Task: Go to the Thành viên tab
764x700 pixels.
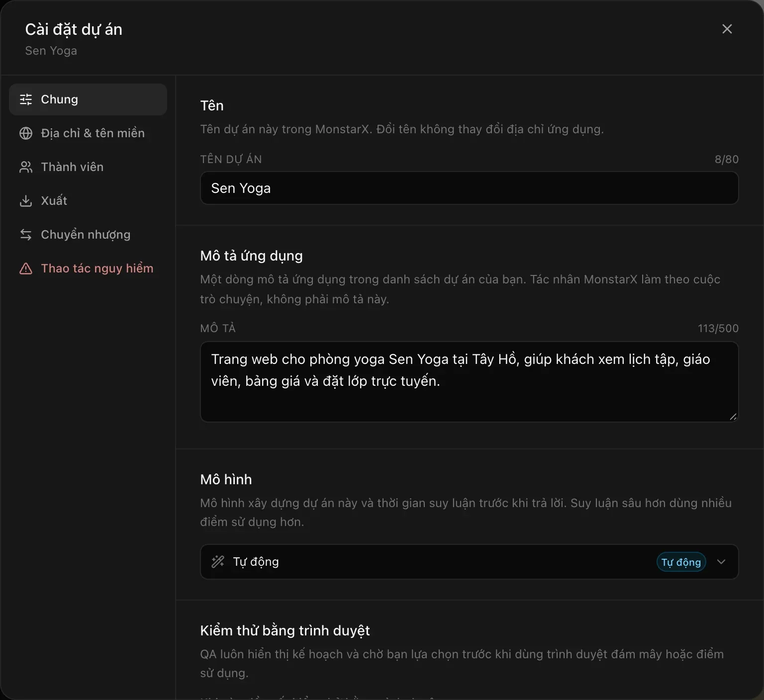Action: tap(88, 167)
